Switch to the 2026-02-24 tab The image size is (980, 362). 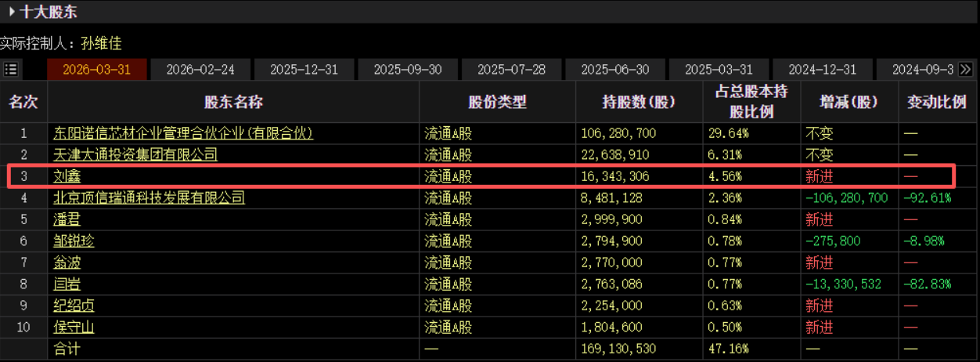point(200,69)
